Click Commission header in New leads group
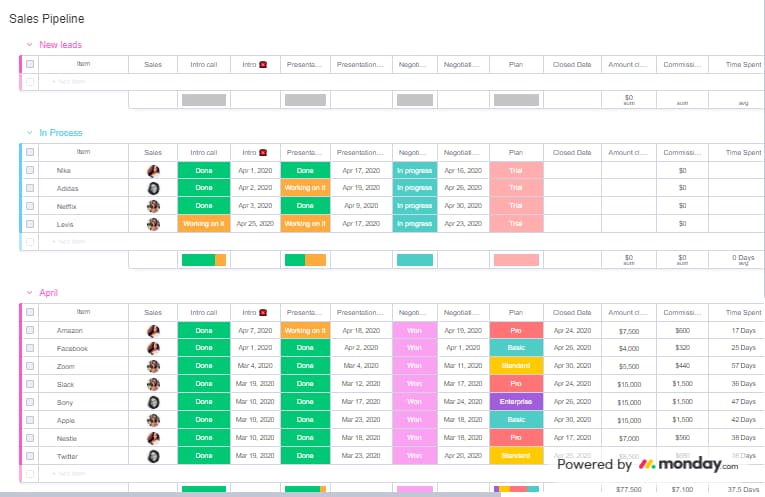 682,64
